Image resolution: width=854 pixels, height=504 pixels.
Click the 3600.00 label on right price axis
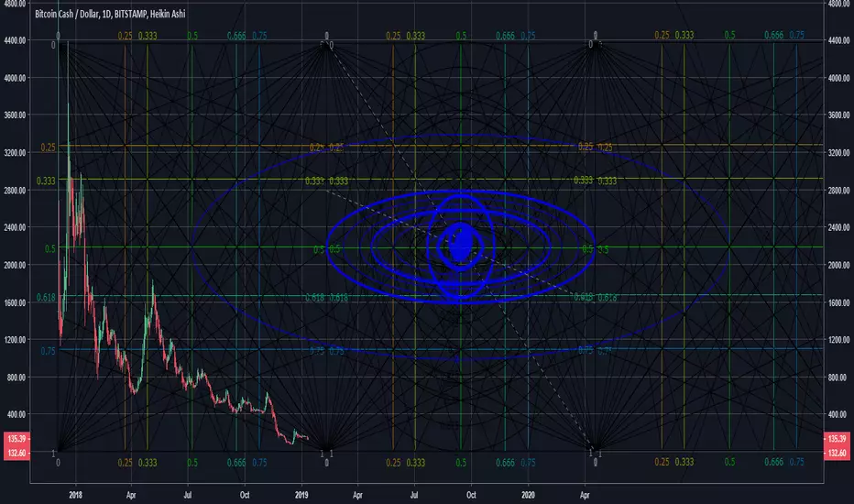(x=838, y=115)
